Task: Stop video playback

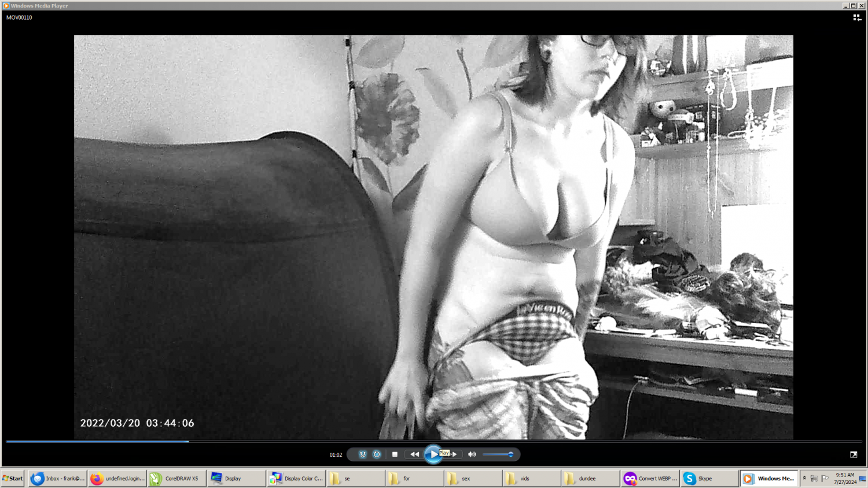Action: 395,454
